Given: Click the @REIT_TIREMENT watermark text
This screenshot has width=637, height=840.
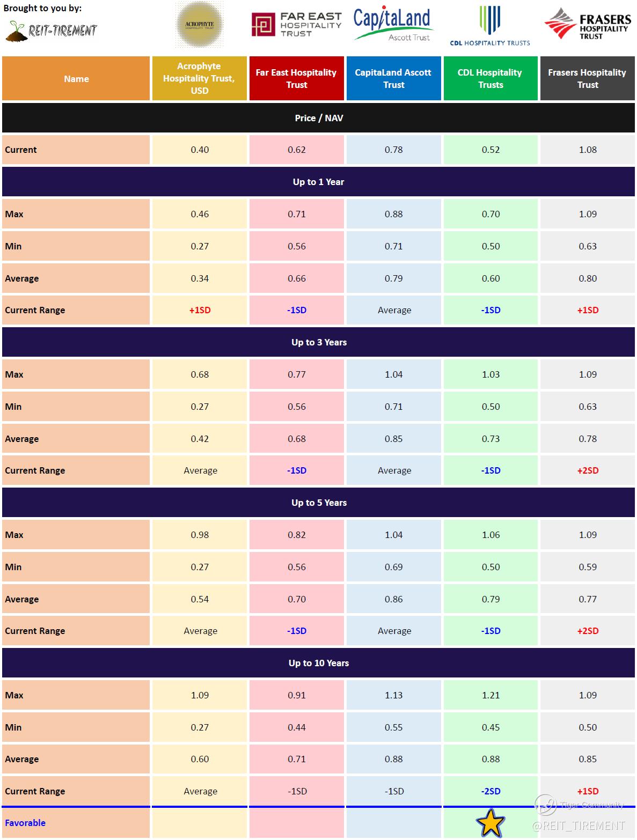Looking at the screenshot, I should (579, 826).
